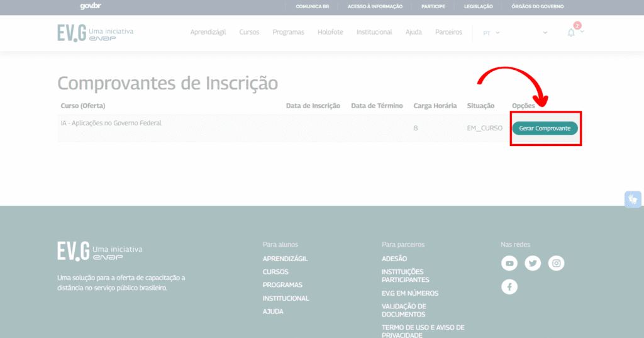Open Órgãos do Governo link
Viewport: 644px width, 338px height.
538,6
